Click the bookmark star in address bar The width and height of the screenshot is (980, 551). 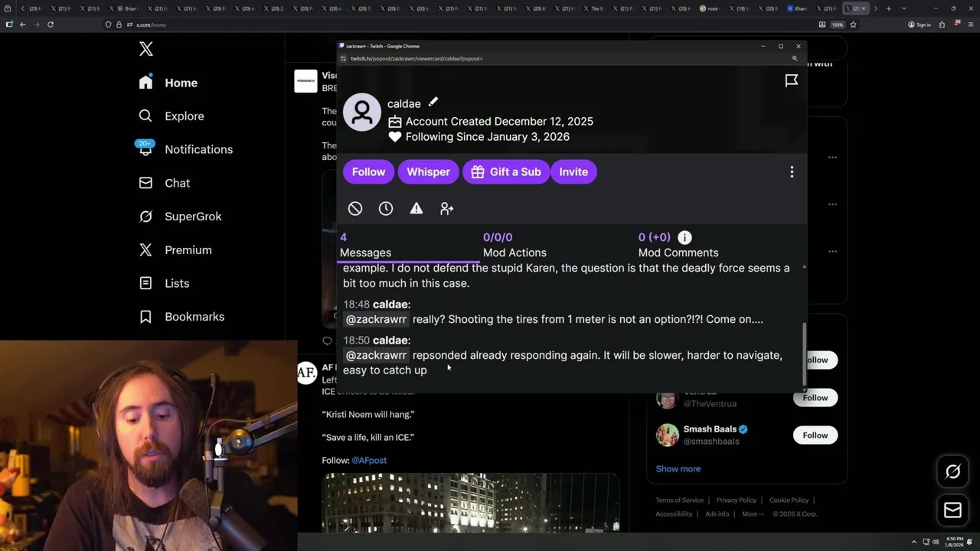pos(853,24)
